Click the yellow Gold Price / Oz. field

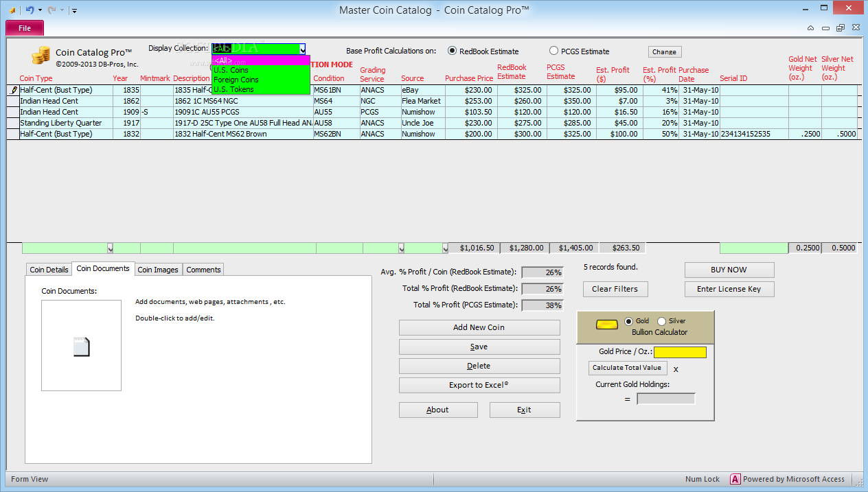coord(680,352)
